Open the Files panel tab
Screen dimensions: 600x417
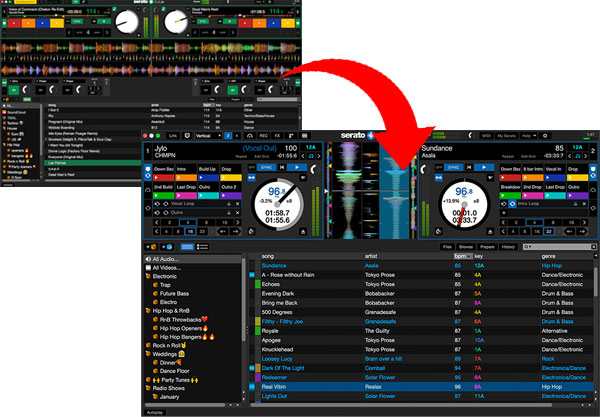tap(447, 247)
